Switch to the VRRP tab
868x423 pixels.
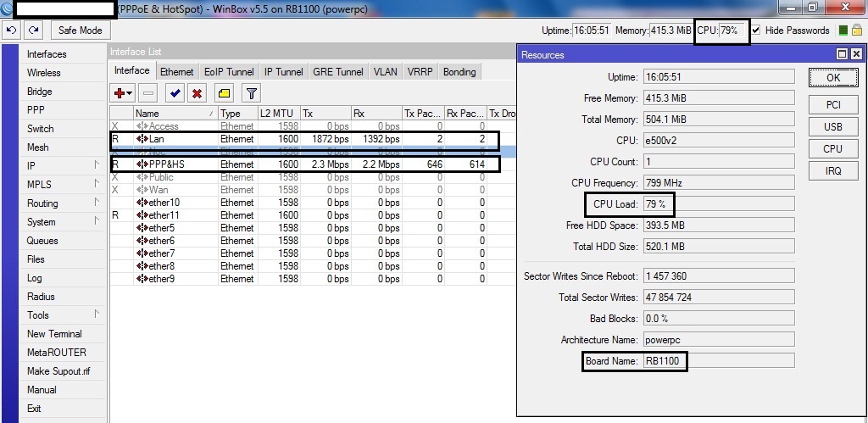pyautogui.click(x=420, y=72)
